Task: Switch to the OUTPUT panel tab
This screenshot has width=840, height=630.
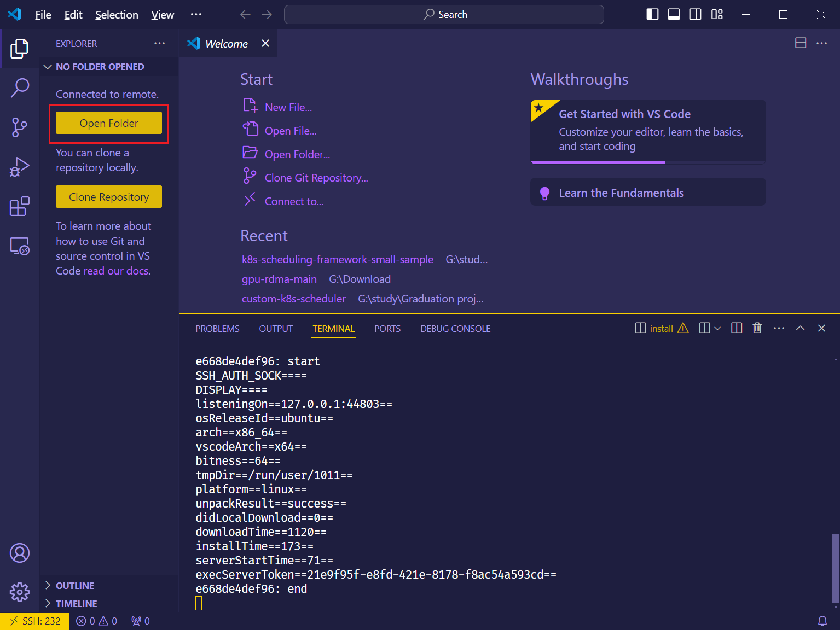Action: pyautogui.click(x=276, y=329)
